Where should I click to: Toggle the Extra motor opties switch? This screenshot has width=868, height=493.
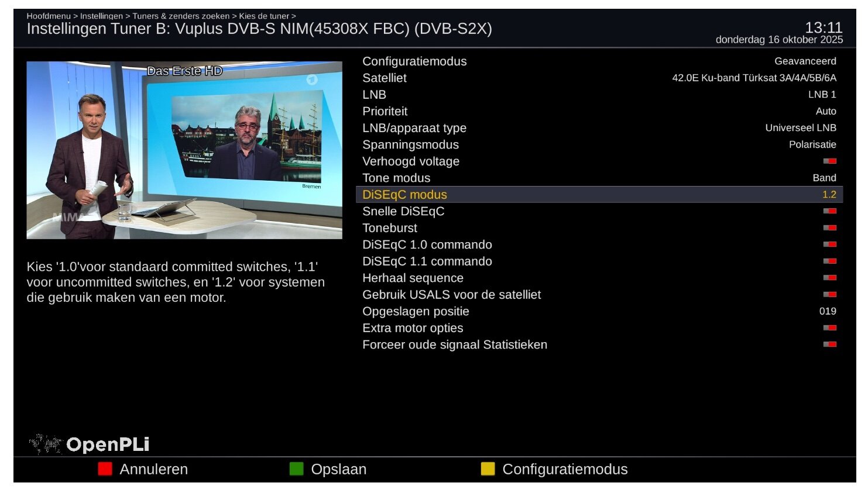point(830,328)
